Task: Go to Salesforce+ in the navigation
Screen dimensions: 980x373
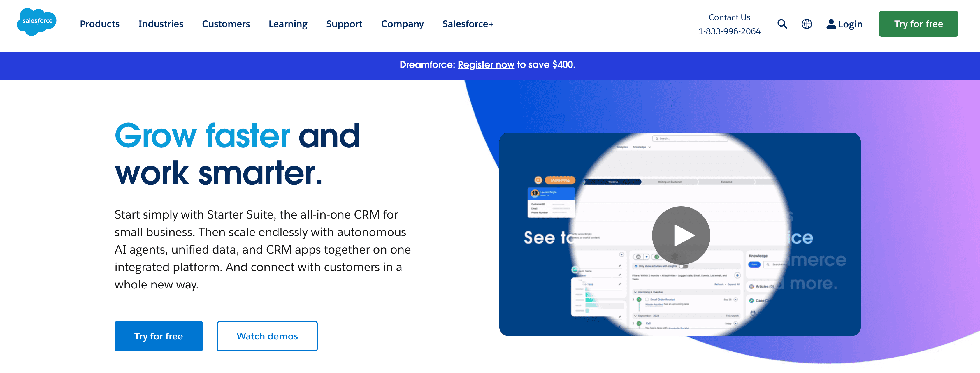Action: click(x=468, y=24)
